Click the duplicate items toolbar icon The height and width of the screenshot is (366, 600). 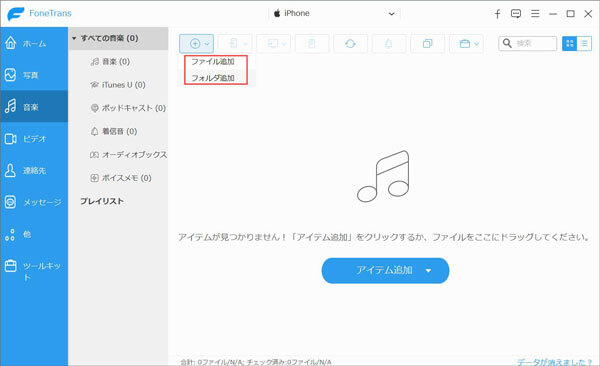click(427, 44)
